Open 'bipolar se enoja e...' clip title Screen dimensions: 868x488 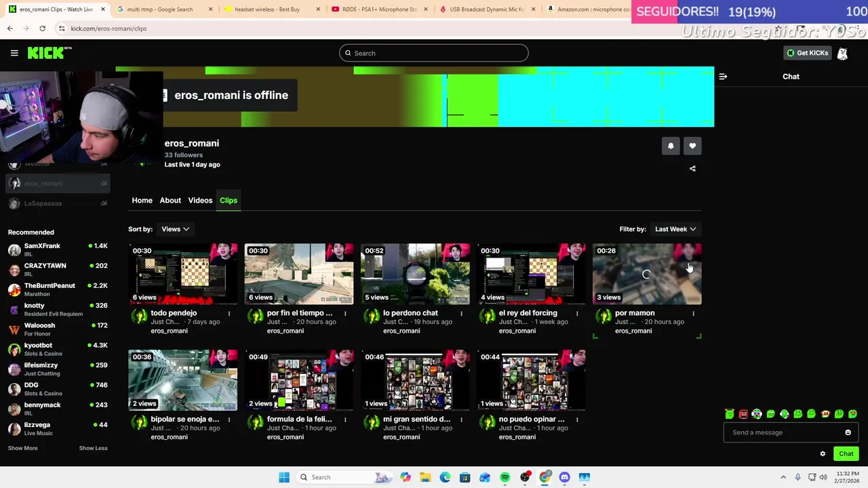point(185,420)
